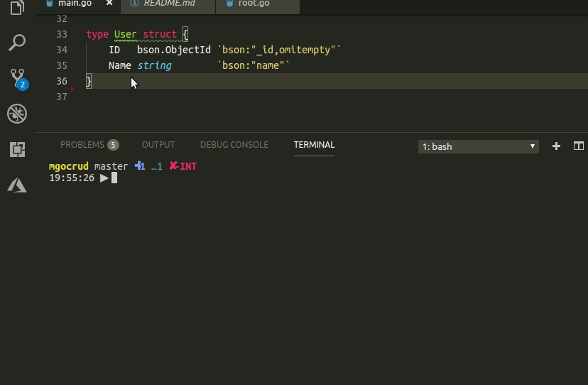The width and height of the screenshot is (588, 385).
Task: Click line number 36 in gutter
Action: point(62,81)
